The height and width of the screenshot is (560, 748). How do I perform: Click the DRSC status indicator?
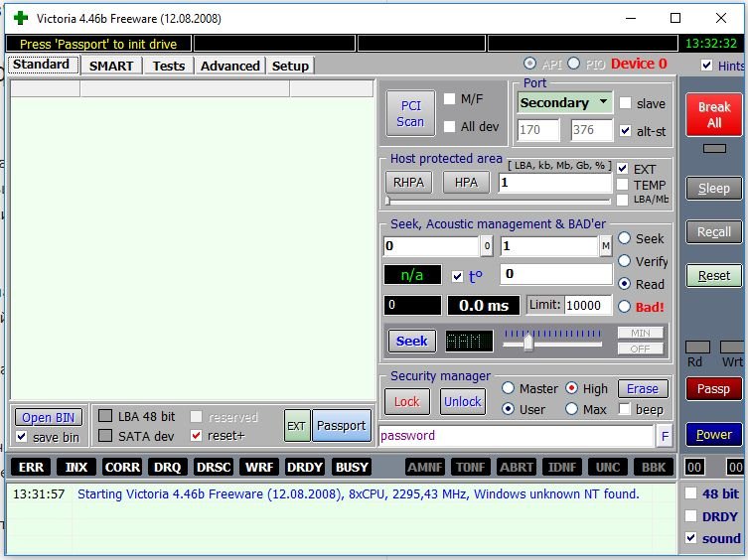(214, 467)
